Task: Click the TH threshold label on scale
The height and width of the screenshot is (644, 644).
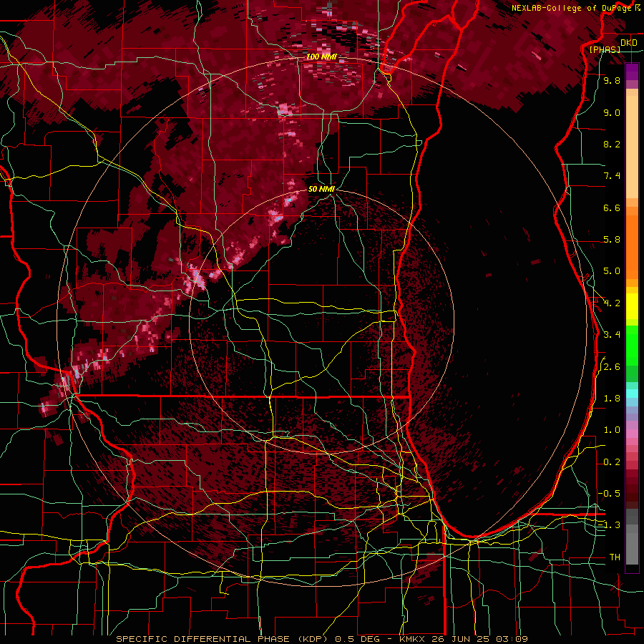Action: (615, 557)
